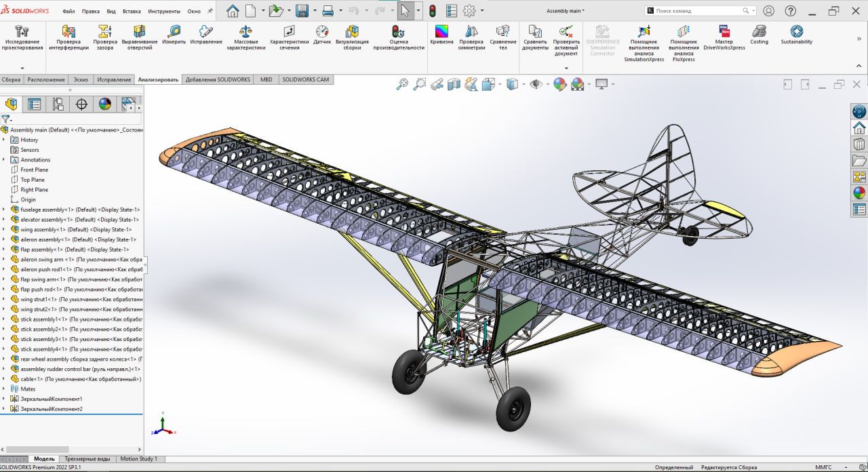Pin the menu bar with pushpin

pyautogui.click(x=210, y=12)
